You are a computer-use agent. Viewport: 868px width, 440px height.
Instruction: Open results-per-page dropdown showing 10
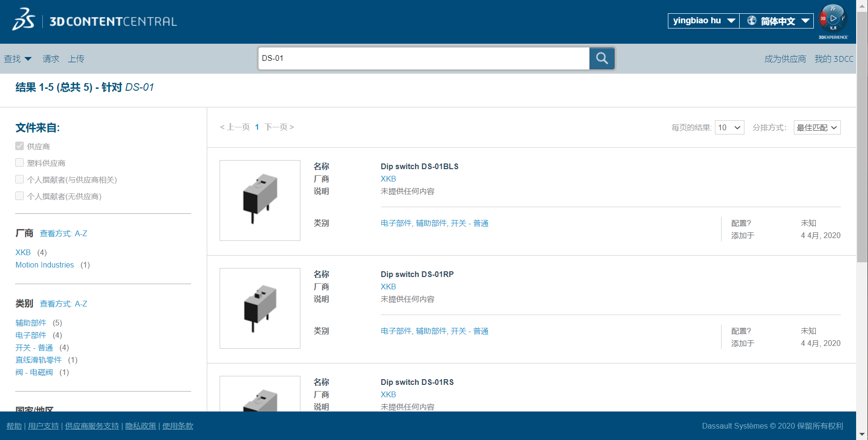[730, 127]
